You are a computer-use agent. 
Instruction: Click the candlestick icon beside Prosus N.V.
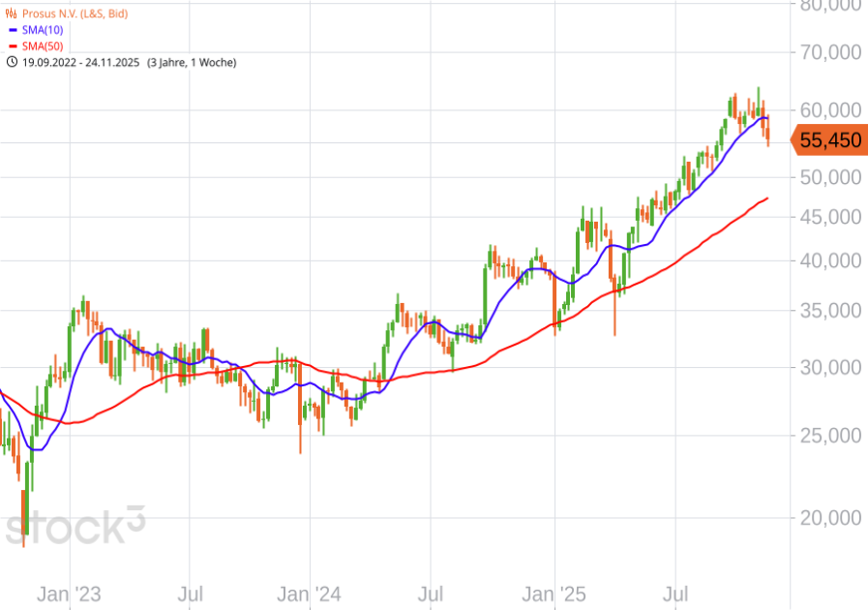tap(12, 15)
